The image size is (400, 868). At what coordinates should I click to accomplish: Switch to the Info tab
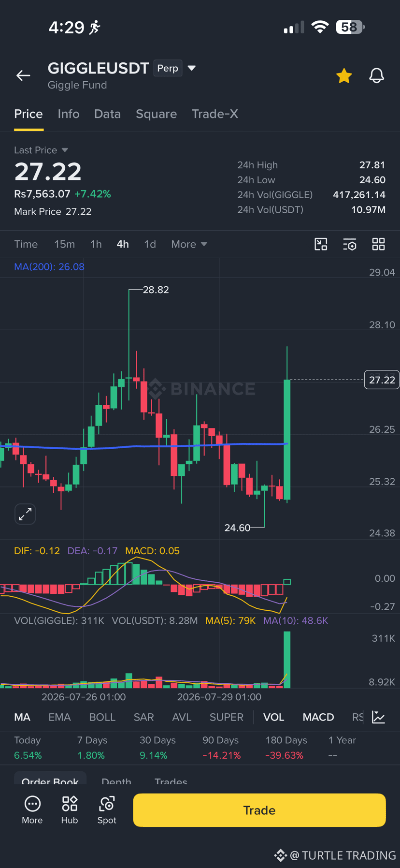pos(69,114)
